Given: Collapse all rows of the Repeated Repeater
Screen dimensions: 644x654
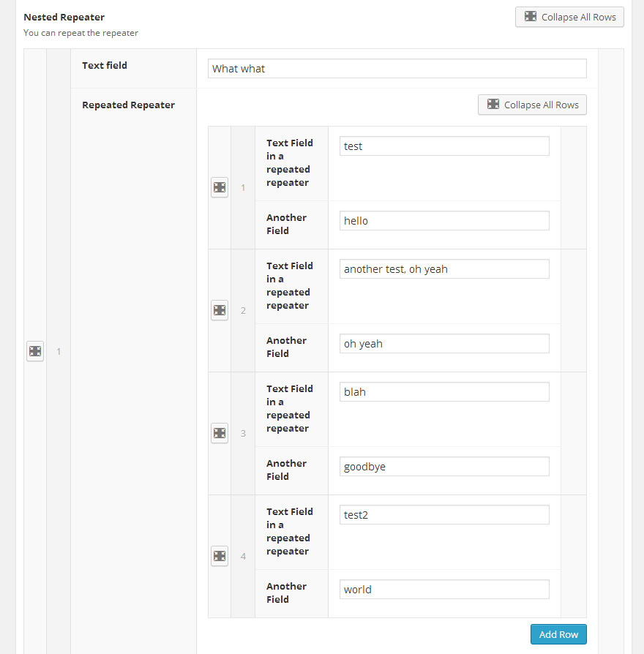Looking at the screenshot, I should tap(532, 105).
